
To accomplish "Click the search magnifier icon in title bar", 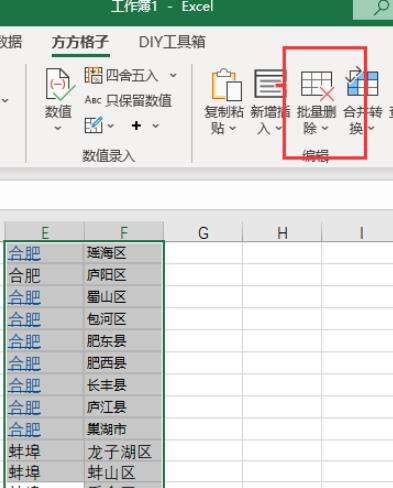I will point(381,7).
